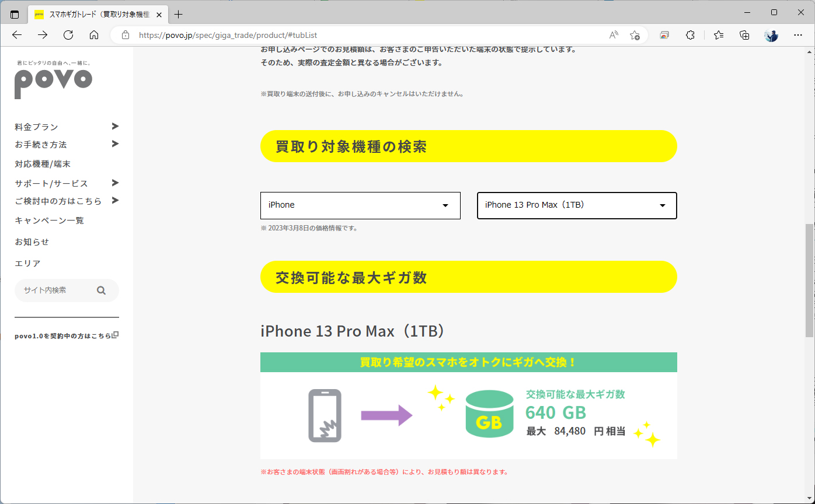Click the vertical scrollbar thumb

point(809,280)
